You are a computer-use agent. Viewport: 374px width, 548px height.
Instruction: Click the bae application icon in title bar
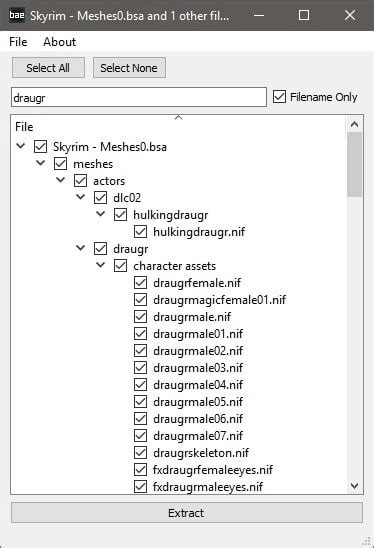click(17, 15)
